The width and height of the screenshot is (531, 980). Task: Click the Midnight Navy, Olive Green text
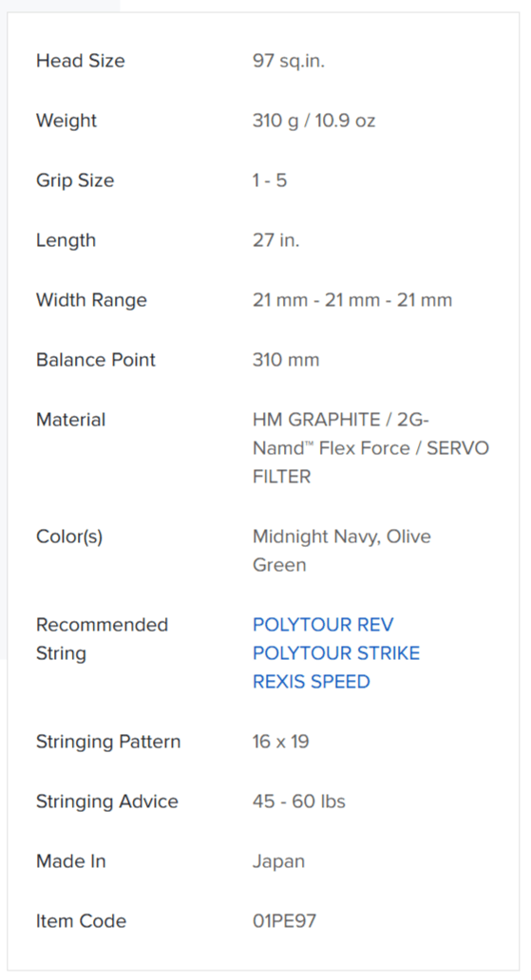[341, 551]
